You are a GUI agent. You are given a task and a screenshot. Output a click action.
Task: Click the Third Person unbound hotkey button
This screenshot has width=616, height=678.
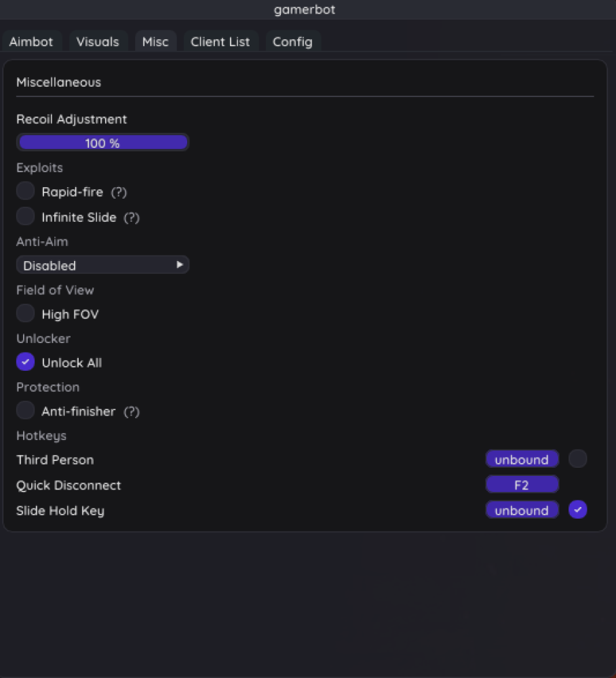[x=522, y=460]
